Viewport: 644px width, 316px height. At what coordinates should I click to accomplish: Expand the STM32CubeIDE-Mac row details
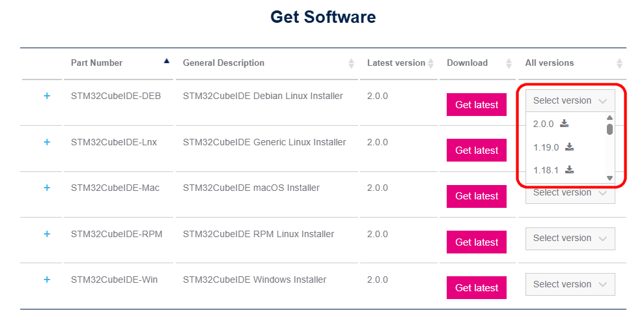point(47,188)
